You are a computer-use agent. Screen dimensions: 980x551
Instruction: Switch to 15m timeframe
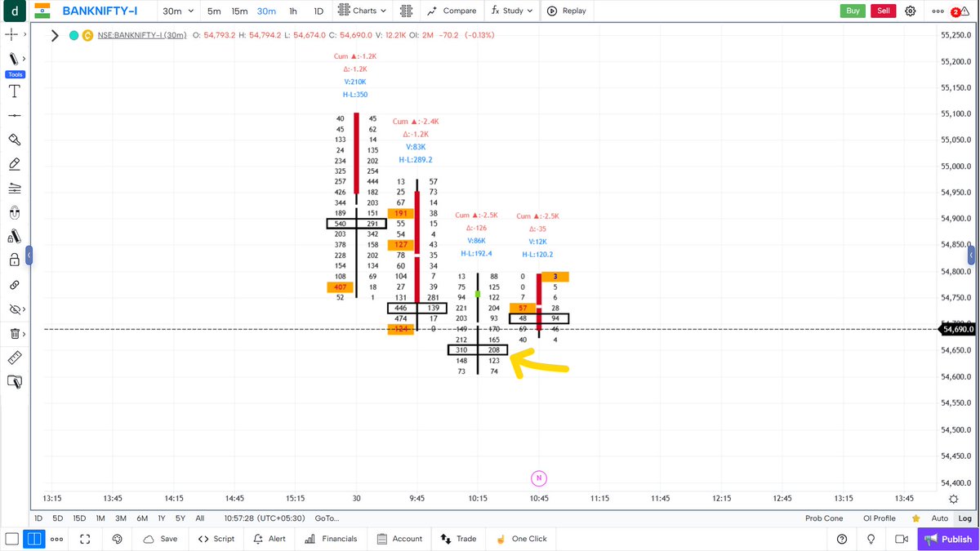pyautogui.click(x=239, y=11)
